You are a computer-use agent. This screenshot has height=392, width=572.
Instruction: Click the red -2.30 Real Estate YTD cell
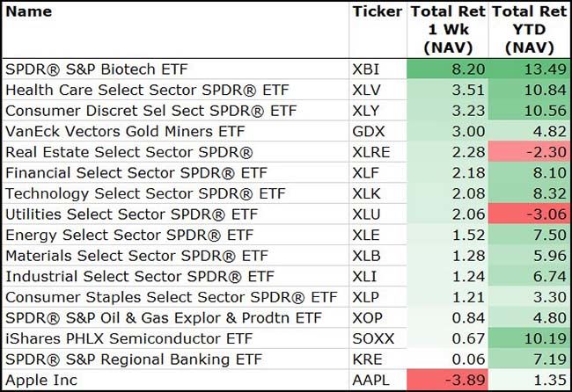pyautogui.click(x=528, y=152)
